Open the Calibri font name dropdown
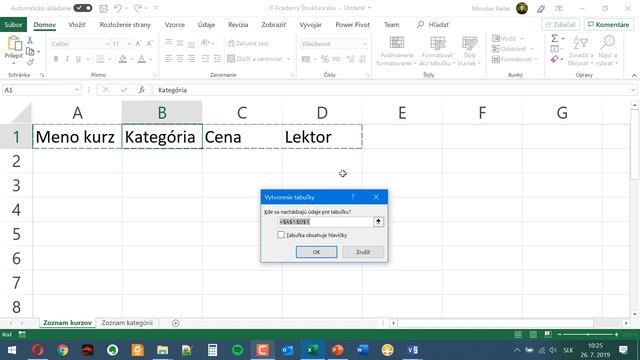640x360 pixels. click(x=107, y=44)
